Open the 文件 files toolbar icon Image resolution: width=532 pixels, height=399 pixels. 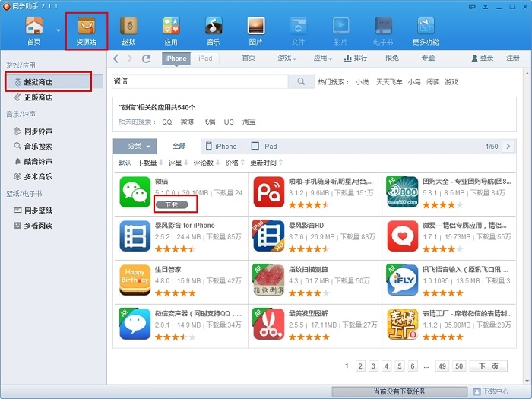pyautogui.click(x=298, y=31)
